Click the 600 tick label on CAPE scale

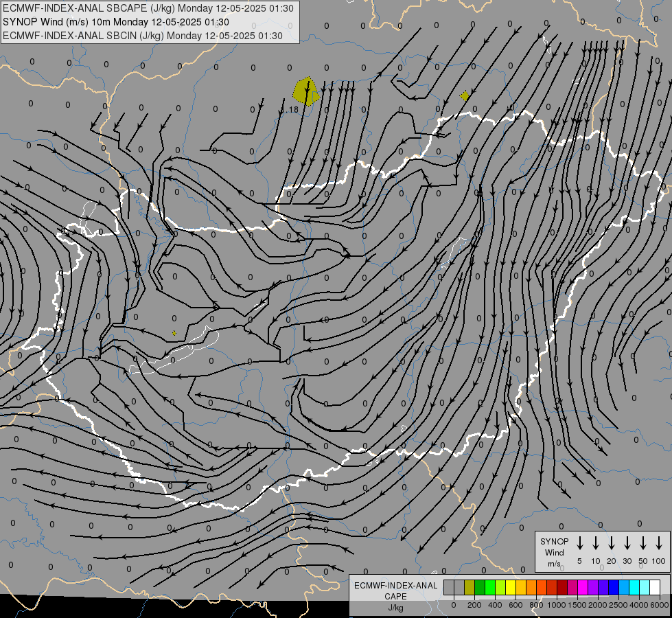(x=515, y=605)
